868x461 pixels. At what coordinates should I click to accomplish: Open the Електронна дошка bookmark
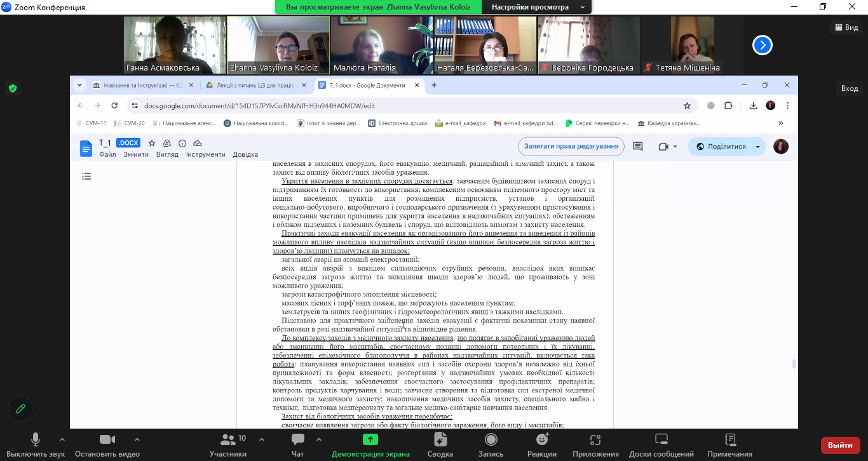click(x=397, y=123)
